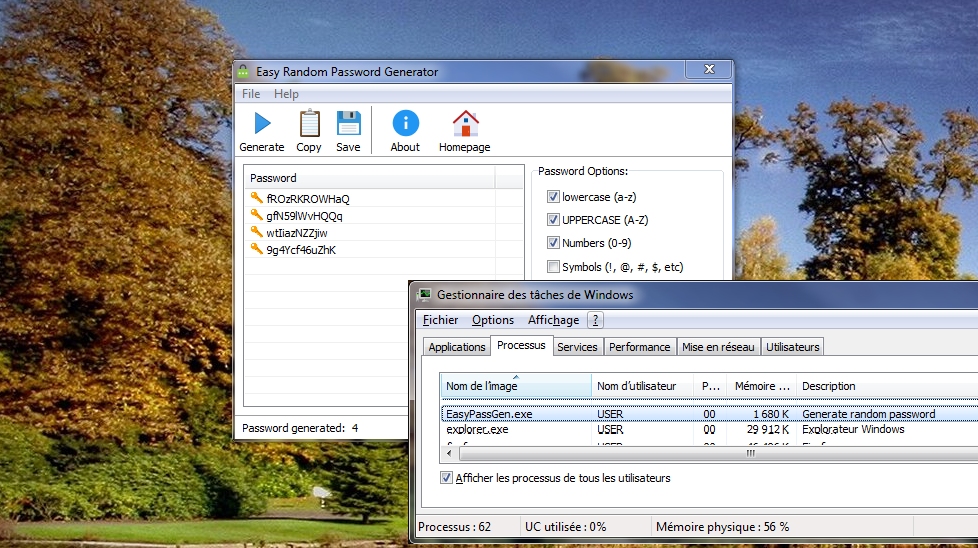Click the Generate play icon
Screen dimensions: 978x548
pyautogui.click(x=262, y=123)
